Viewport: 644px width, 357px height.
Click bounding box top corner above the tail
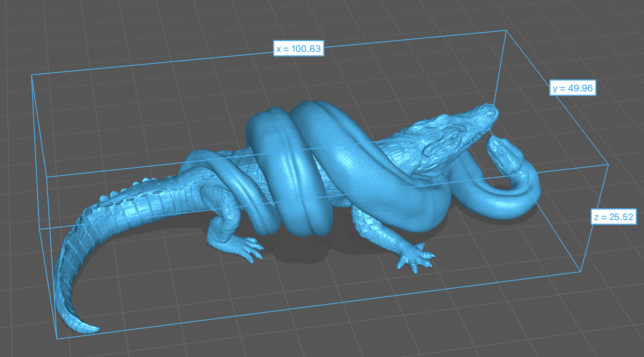click(31, 75)
